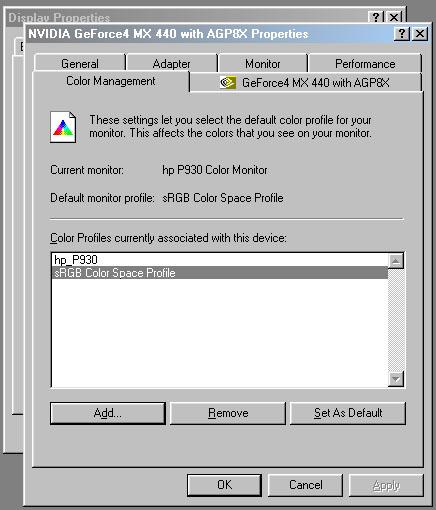This screenshot has height=510, width=436.
Task: Select sRGB Color Space Profile list entry
Action: [220, 273]
